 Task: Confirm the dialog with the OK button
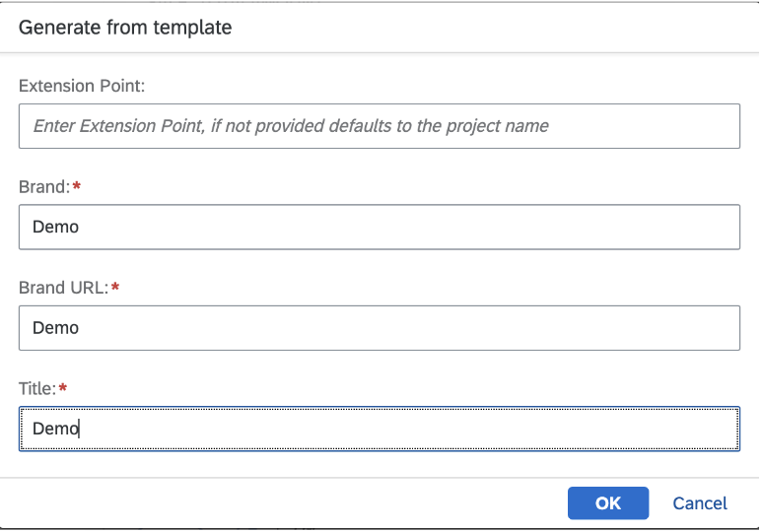click(x=608, y=502)
